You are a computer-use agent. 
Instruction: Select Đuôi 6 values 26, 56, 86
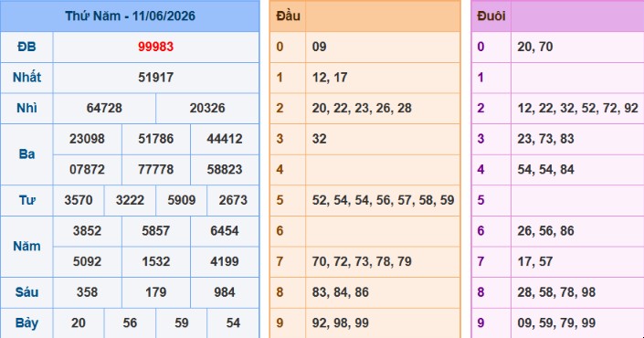coord(546,231)
